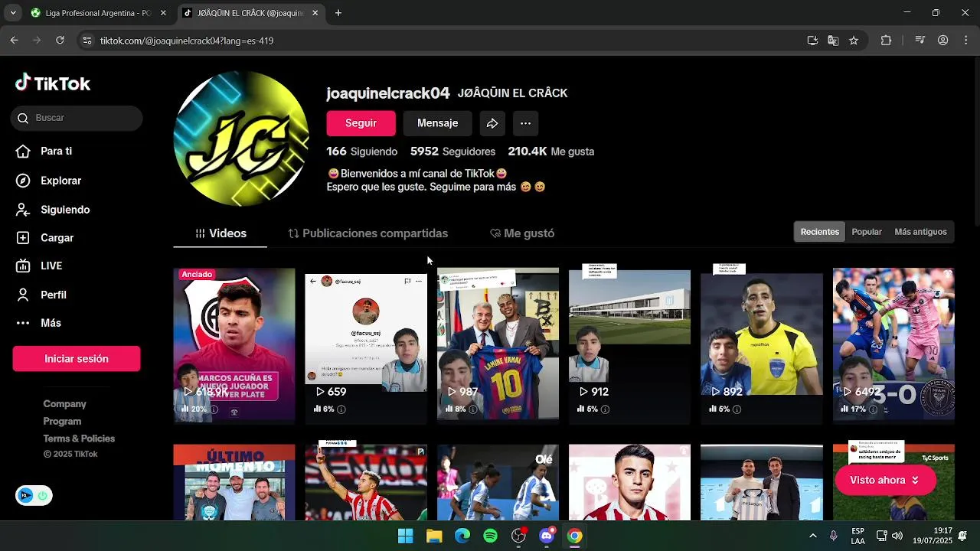
Task: Click the Buscar search field
Action: [x=77, y=118]
